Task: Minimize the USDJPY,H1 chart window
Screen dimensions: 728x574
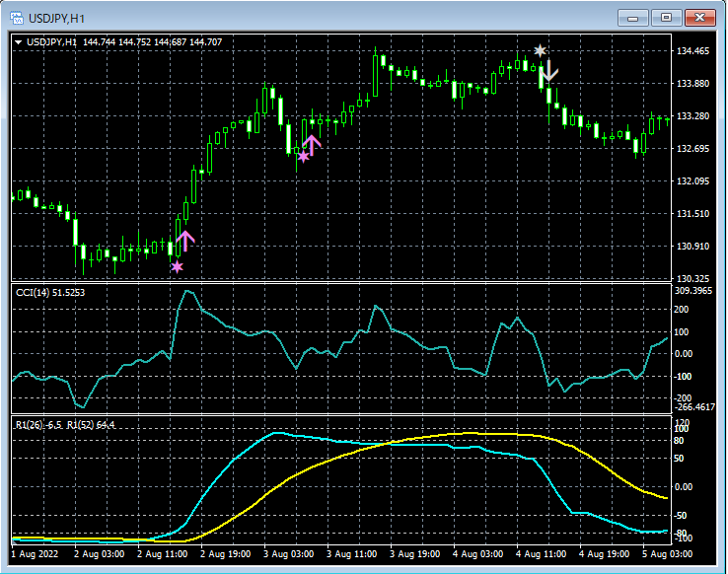Action: pyautogui.click(x=631, y=17)
